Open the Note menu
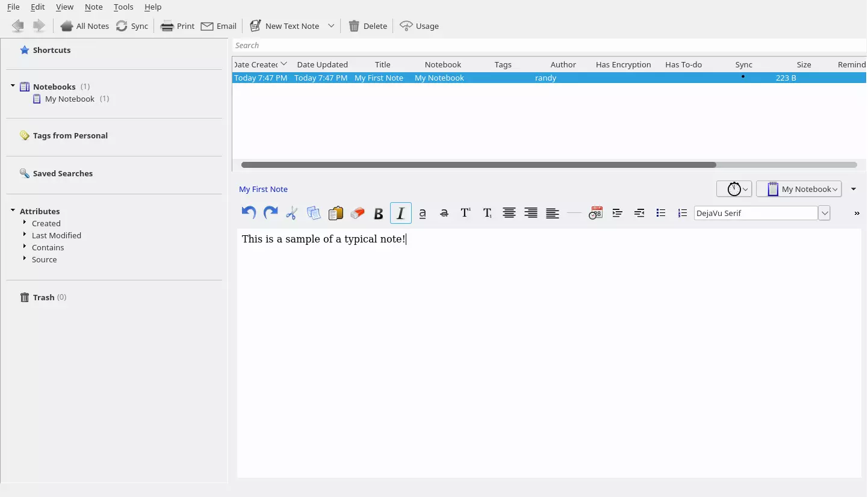 coord(93,7)
